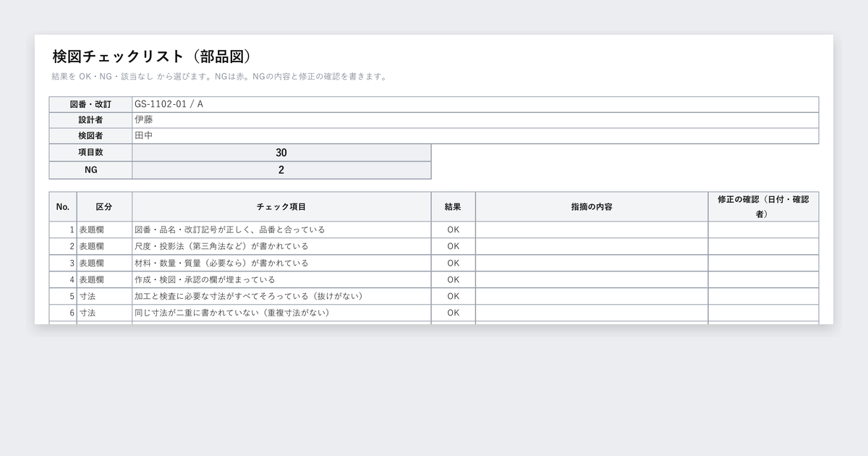The image size is (868, 456).
Task: Click the check item 図番・品名・改訂記号が正しく
Action: pyautogui.click(x=230, y=229)
